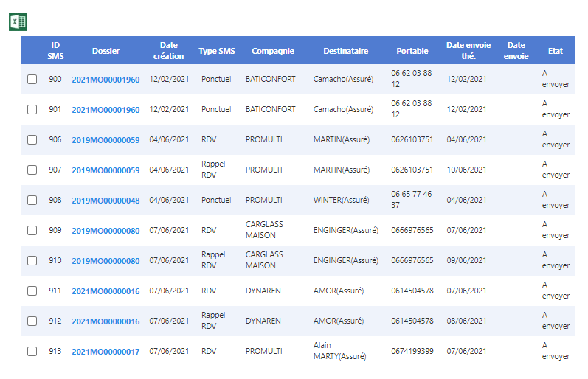
Task: Select the Destinataire column header
Action: coord(345,51)
